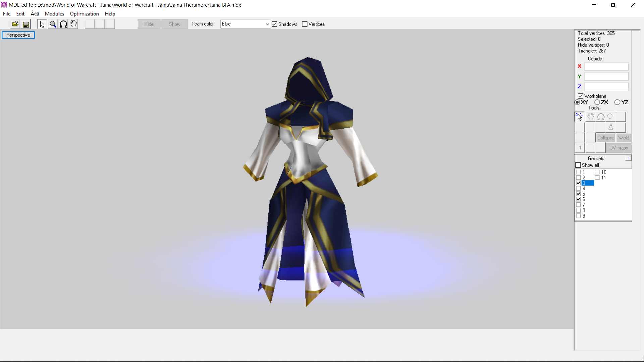
Task: Enable geoset 4 checkbox
Action: coord(578,188)
